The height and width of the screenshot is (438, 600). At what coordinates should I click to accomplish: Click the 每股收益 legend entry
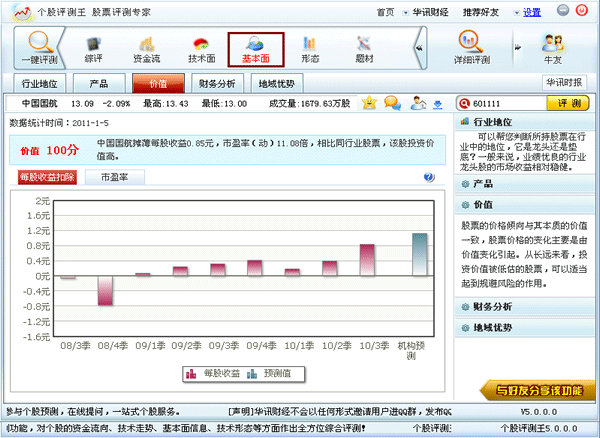pyautogui.click(x=213, y=373)
